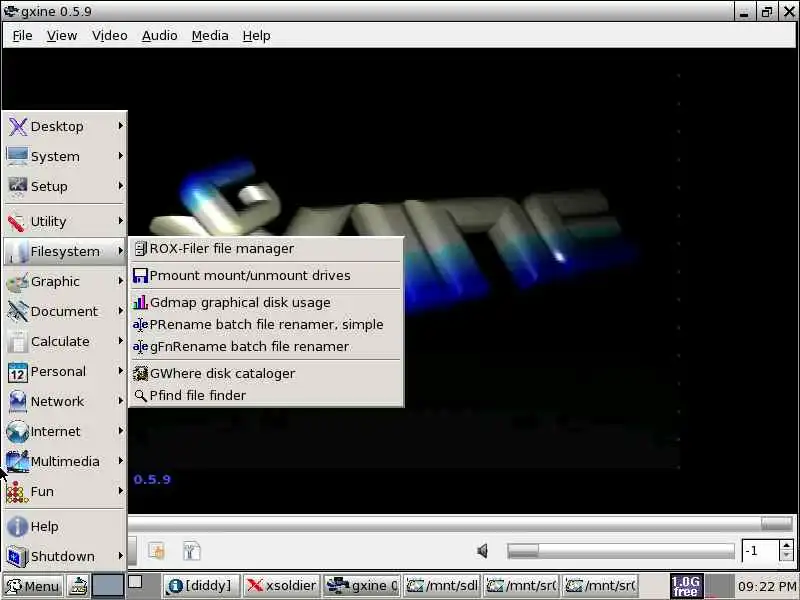Image resolution: width=800 pixels, height=600 pixels.
Task: Click the GWhere disk cataloger icon
Action: 140,373
